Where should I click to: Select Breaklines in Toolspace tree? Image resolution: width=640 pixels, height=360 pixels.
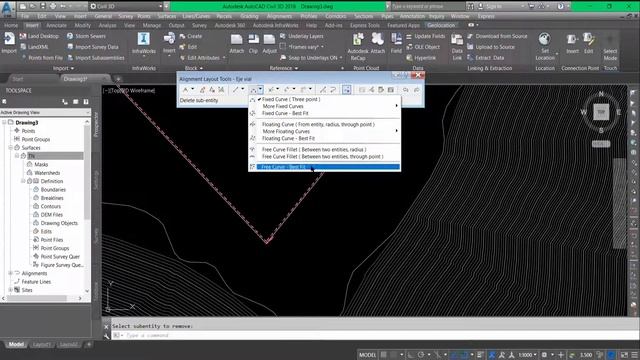(52, 198)
